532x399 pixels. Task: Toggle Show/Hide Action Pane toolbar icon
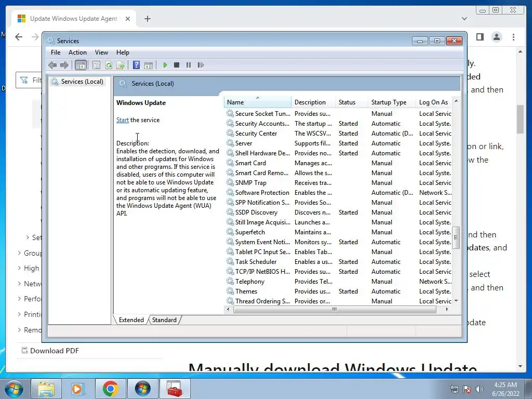[149, 65]
